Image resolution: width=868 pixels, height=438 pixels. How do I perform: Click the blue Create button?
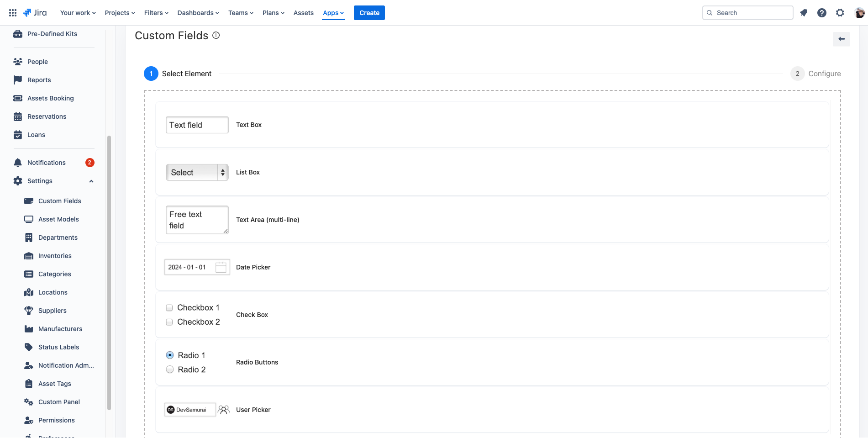pyautogui.click(x=369, y=13)
